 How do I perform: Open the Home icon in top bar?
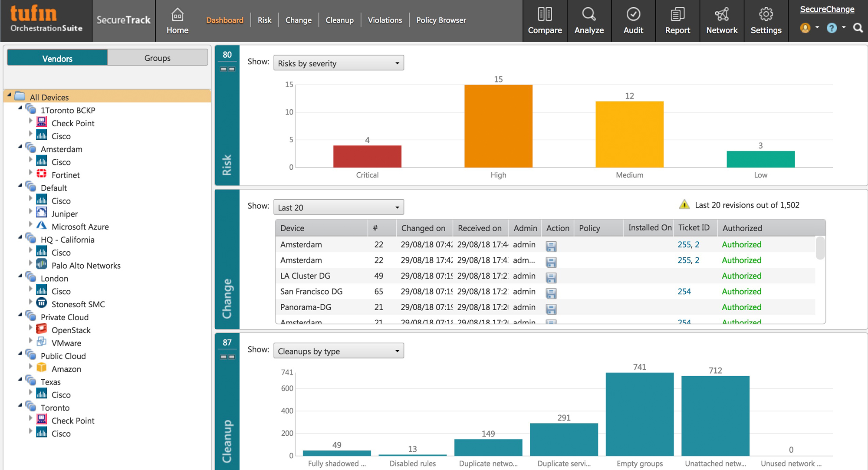click(x=178, y=21)
